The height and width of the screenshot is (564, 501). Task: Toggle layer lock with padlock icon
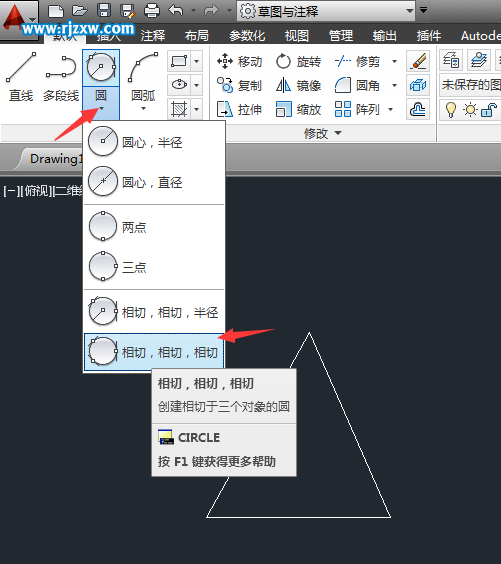tap(489, 109)
